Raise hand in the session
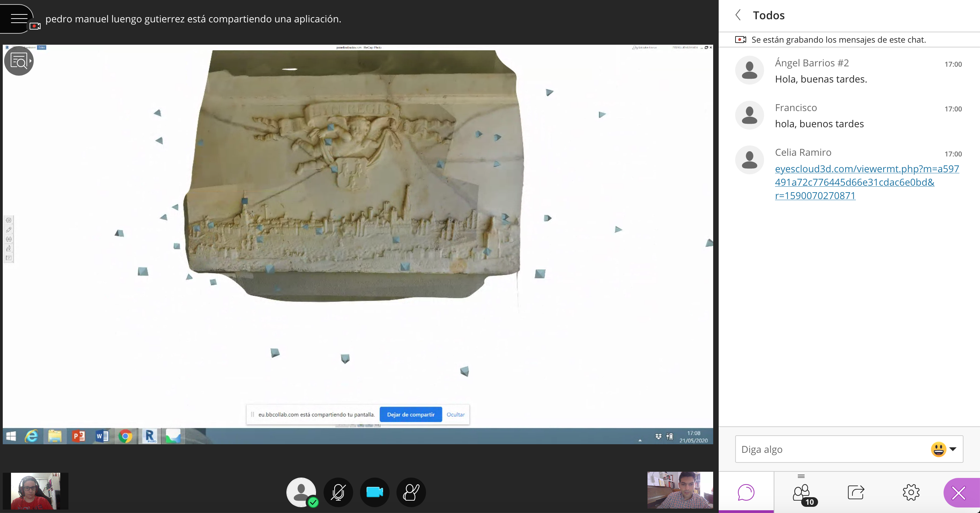Viewport: 980px width, 513px height. point(411,492)
